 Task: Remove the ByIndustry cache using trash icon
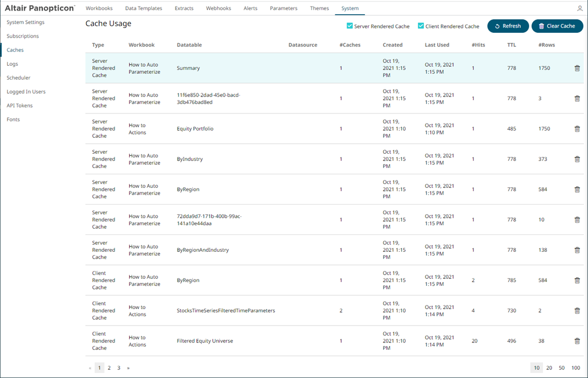[x=577, y=159]
